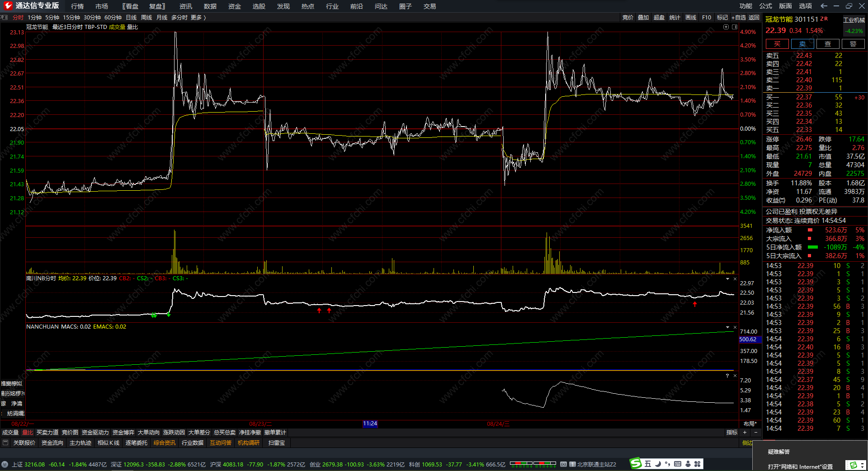Select the 60分钟 period tab

click(113, 17)
